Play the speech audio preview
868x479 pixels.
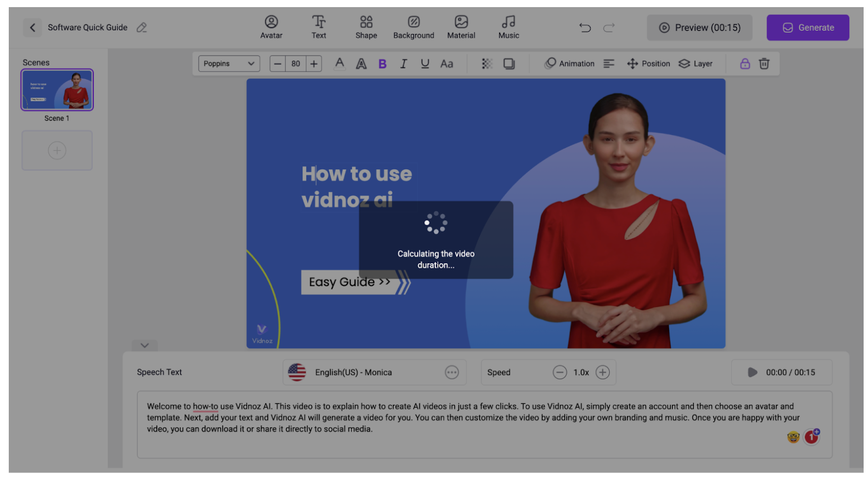[x=752, y=372]
